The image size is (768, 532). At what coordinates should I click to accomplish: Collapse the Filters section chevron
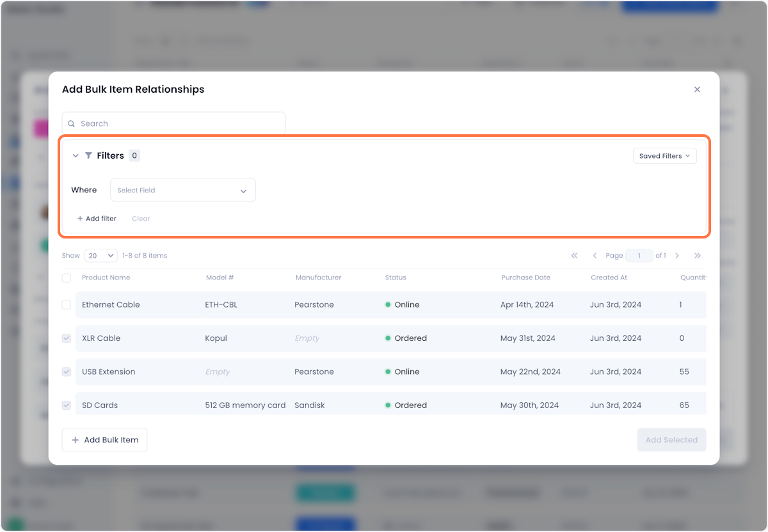pos(76,155)
